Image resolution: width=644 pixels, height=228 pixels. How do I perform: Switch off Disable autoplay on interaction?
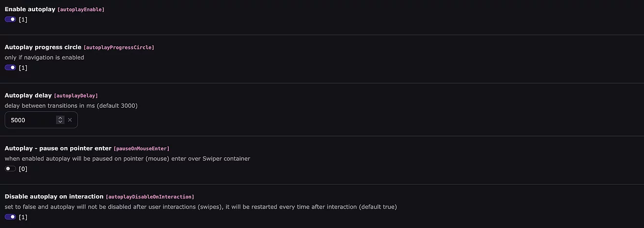(10, 217)
